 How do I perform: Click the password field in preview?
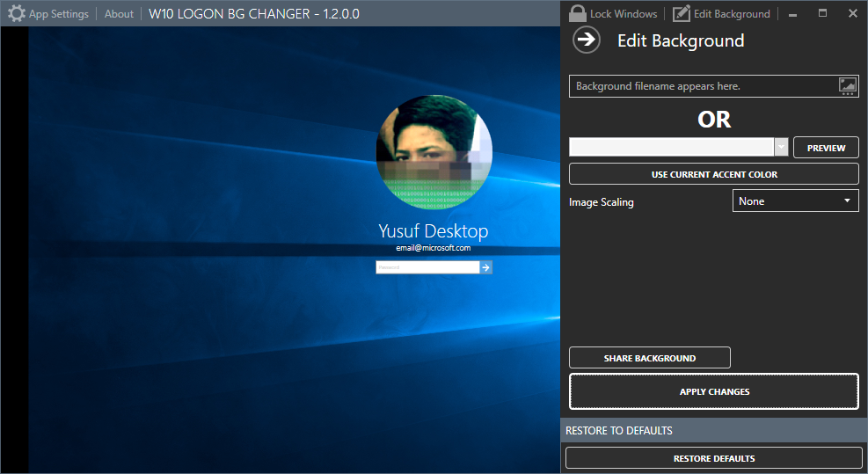427,267
